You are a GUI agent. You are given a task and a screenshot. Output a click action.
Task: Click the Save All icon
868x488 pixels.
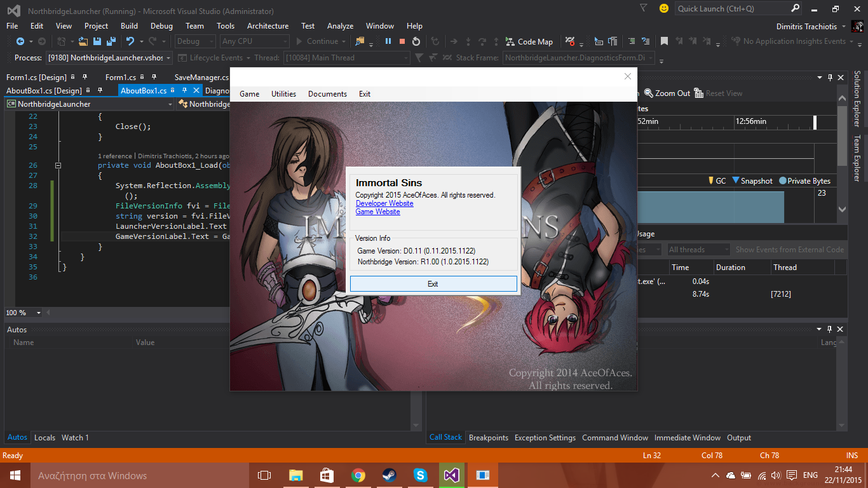pyautogui.click(x=111, y=41)
